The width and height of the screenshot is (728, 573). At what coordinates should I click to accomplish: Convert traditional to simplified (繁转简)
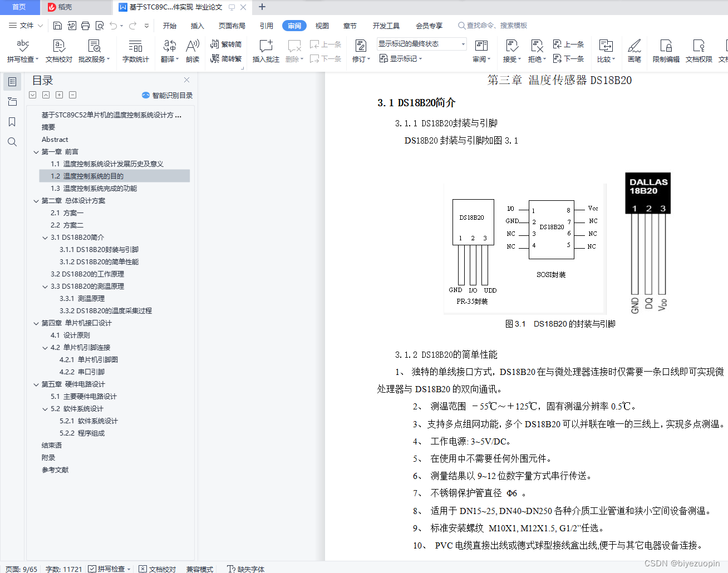click(226, 44)
